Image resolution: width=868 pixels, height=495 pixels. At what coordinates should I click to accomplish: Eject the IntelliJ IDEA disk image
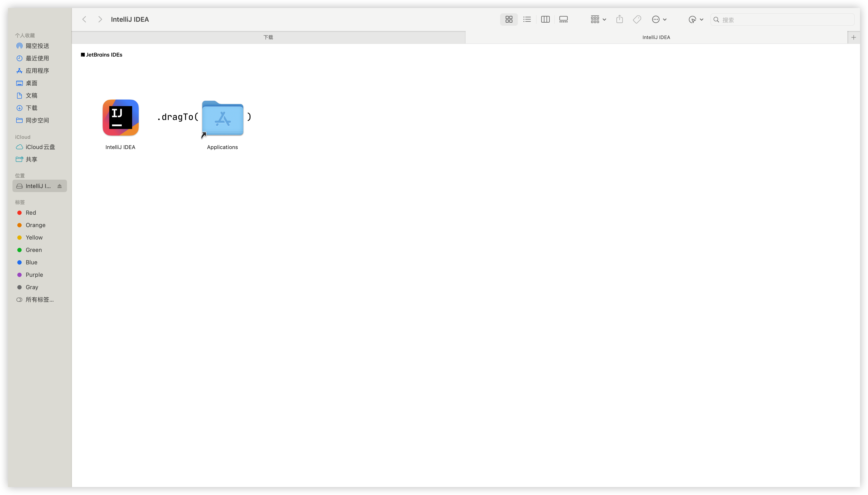point(59,186)
